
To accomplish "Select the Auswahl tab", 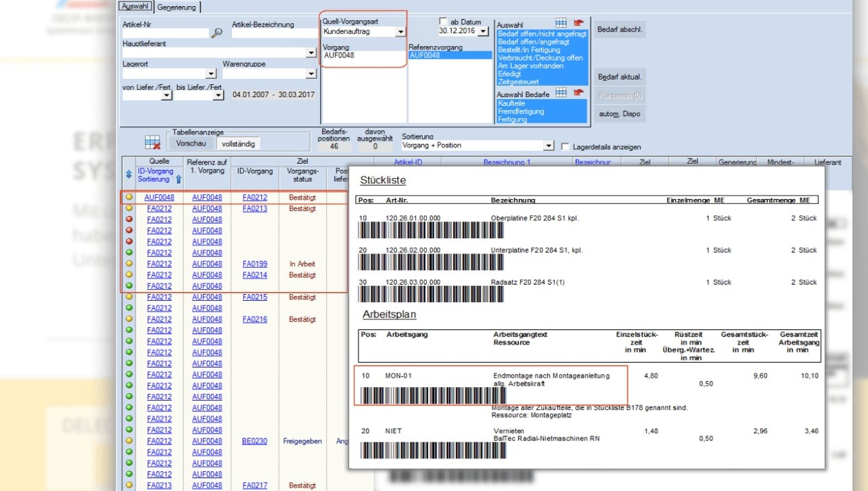I will coord(135,7).
